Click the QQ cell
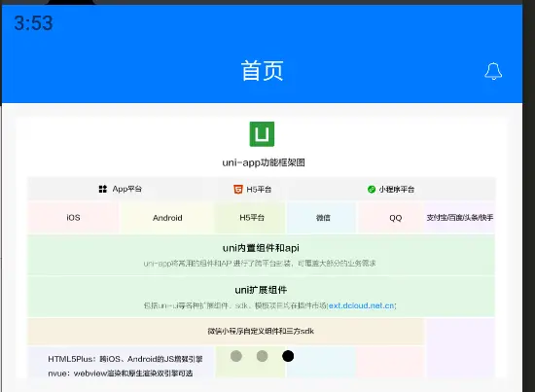This screenshot has width=535, height=392. (391, 217)
